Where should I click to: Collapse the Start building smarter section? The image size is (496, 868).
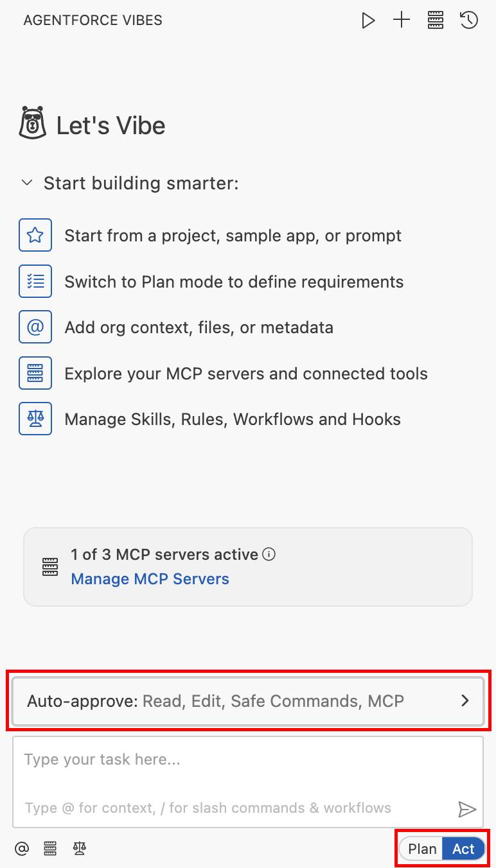(27, 183)
